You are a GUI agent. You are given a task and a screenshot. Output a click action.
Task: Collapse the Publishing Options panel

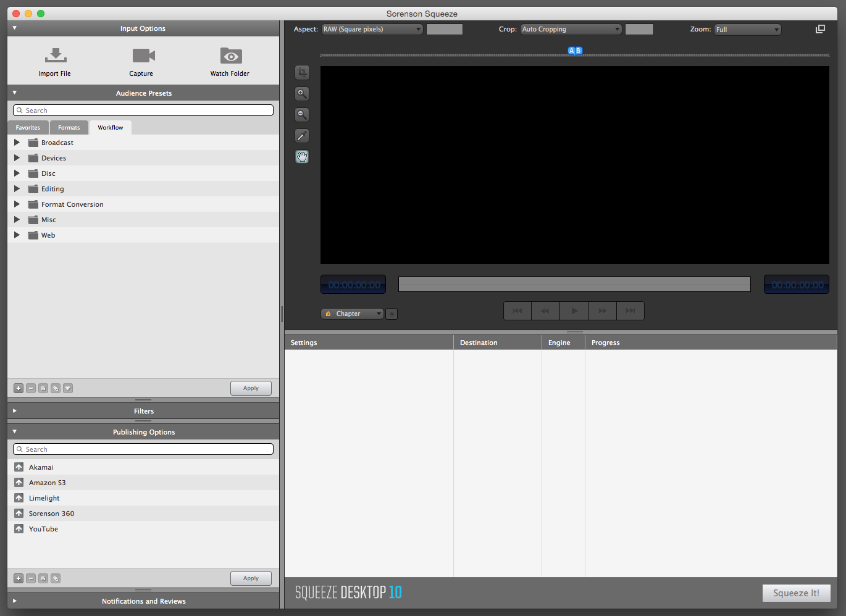coord(14,431)
